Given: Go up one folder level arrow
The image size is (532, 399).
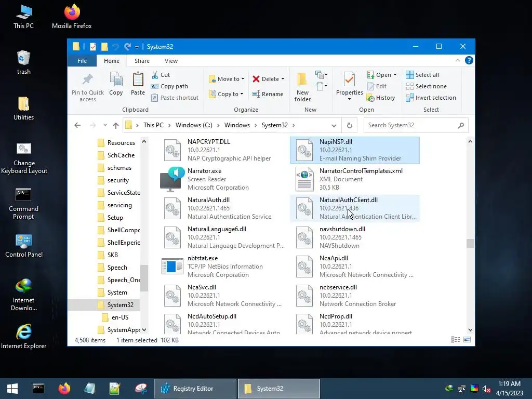Looking at the screenshot, I should click(x=116, y=126).
